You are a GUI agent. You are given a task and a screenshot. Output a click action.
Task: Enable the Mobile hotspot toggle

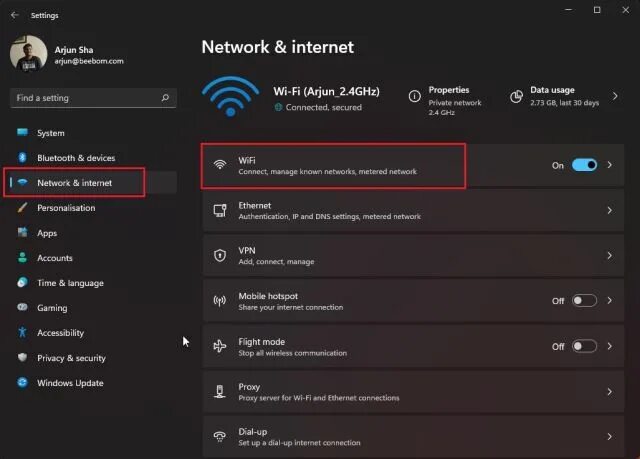584,300
